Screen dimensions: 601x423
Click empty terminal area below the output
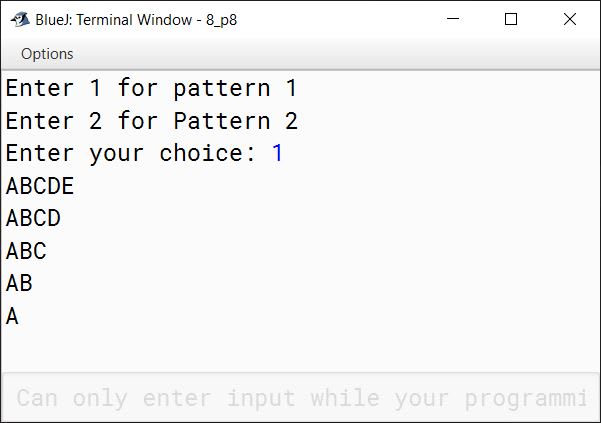coord(301,349)
